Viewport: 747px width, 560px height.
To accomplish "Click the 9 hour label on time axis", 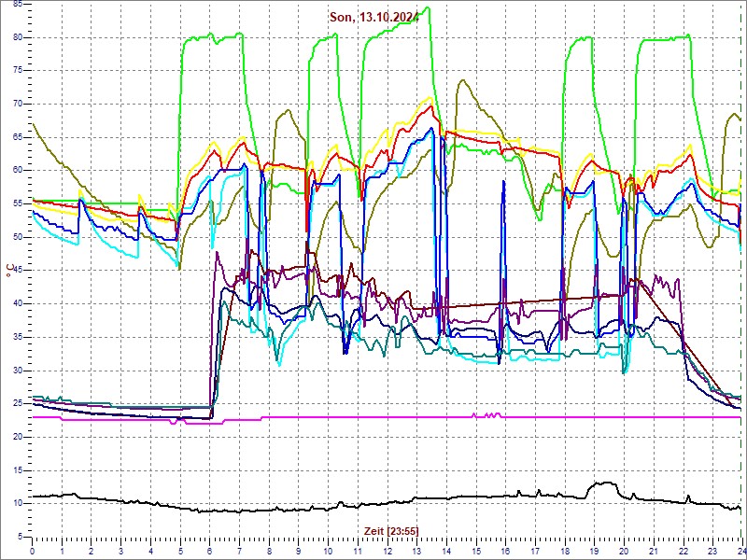I will pyautogui.click(x=298, y=551).
